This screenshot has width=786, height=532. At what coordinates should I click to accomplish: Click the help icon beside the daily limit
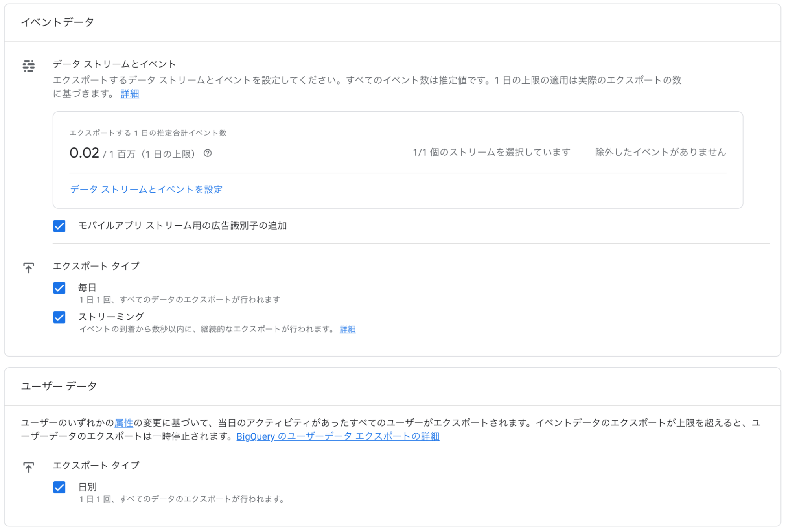point(208,153)
